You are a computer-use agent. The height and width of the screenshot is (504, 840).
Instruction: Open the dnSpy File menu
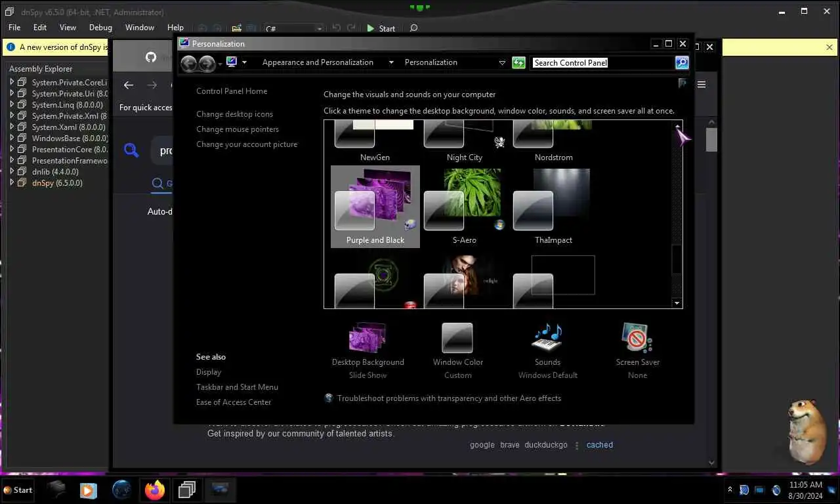point(14,28)
